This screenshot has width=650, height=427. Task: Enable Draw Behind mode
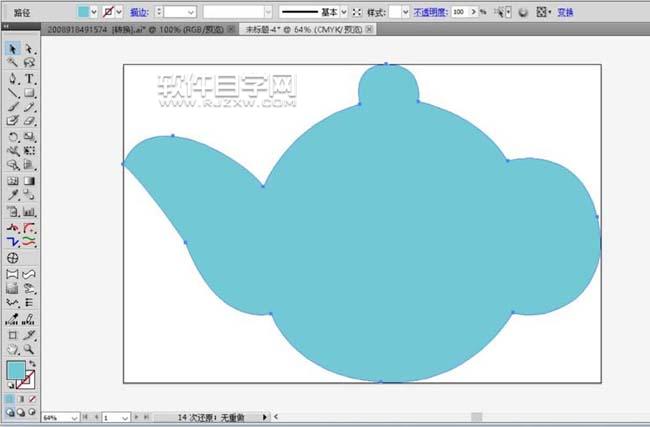tap(21, 412)
